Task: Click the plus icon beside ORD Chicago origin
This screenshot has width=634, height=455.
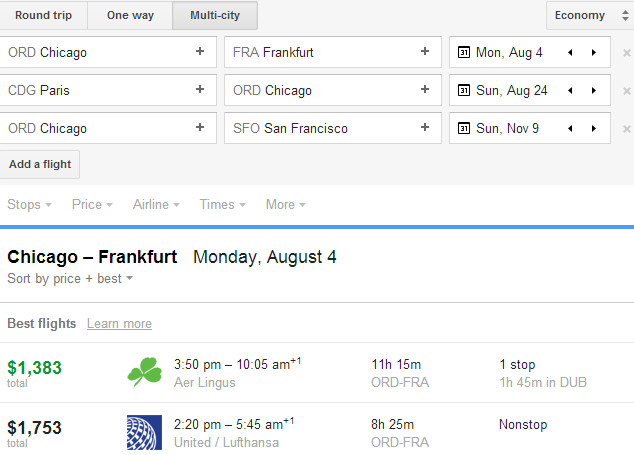Action: [200, 52]
